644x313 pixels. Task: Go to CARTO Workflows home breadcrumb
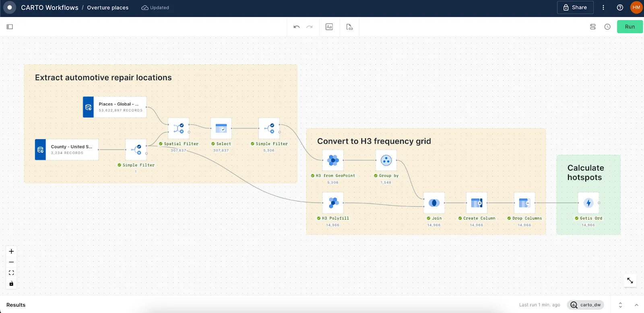pyautogui.click(x=50, y=8)
